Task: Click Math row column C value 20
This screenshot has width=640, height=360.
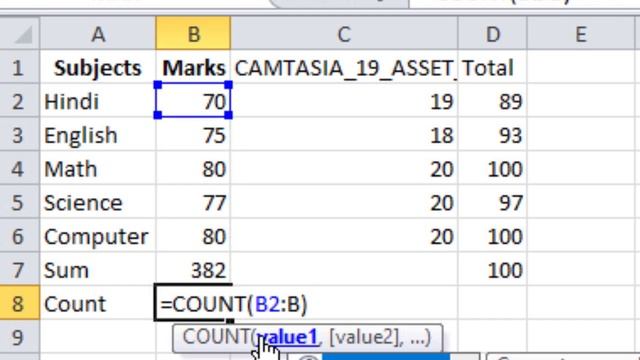Action: coord(344,168)
